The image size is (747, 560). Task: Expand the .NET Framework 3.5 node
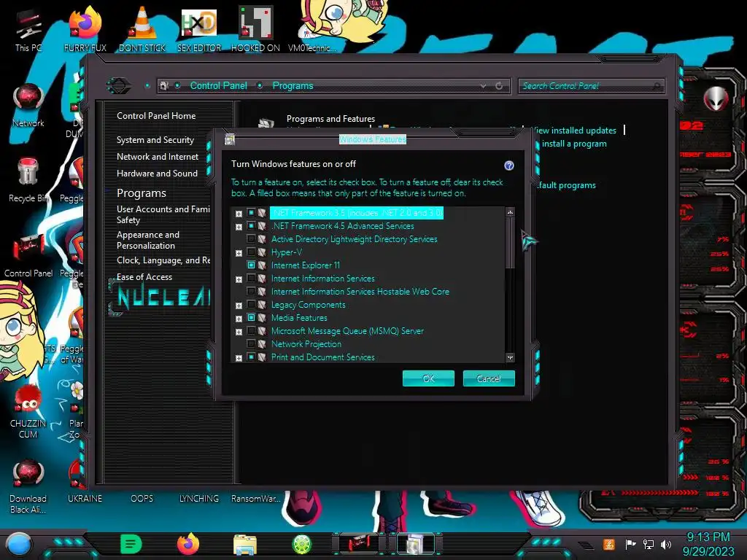pos(239,214)
